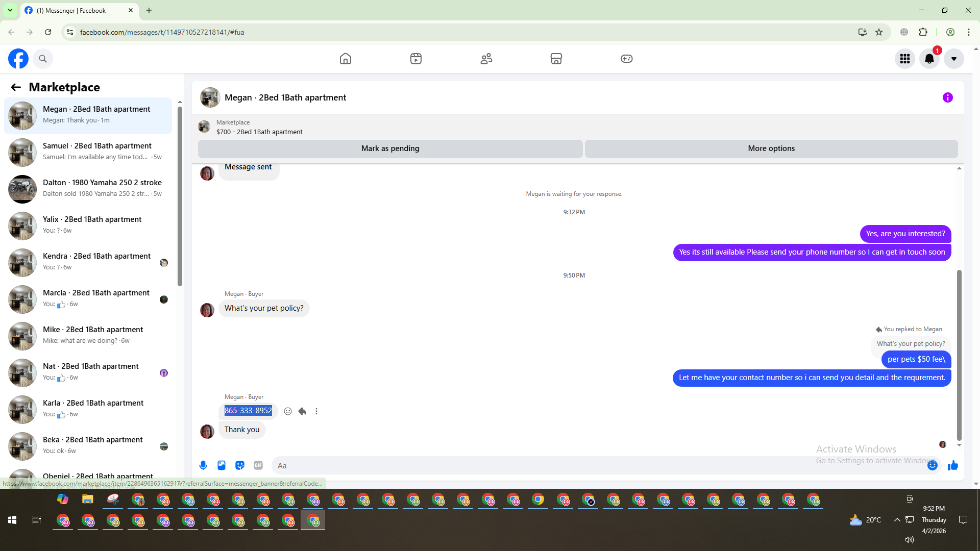Expand the tab search dropdown
The width and height of the screenshot is (980, 551).
pos(10,10)
